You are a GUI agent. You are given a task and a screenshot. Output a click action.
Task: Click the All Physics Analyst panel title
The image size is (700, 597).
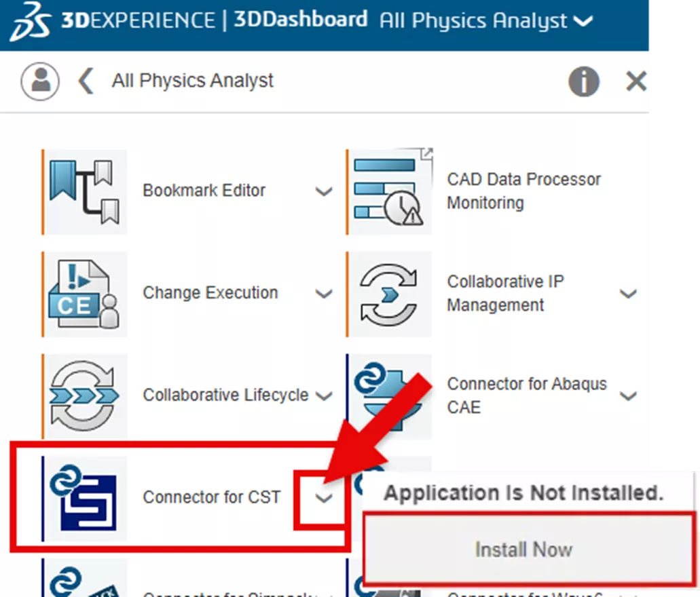click(x=192, y=81)
